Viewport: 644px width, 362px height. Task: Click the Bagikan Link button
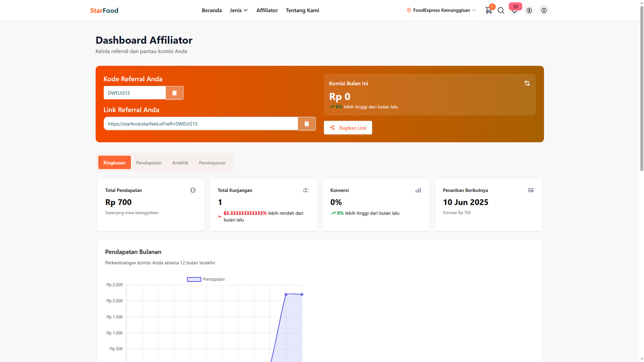click(x=348, y=128)
